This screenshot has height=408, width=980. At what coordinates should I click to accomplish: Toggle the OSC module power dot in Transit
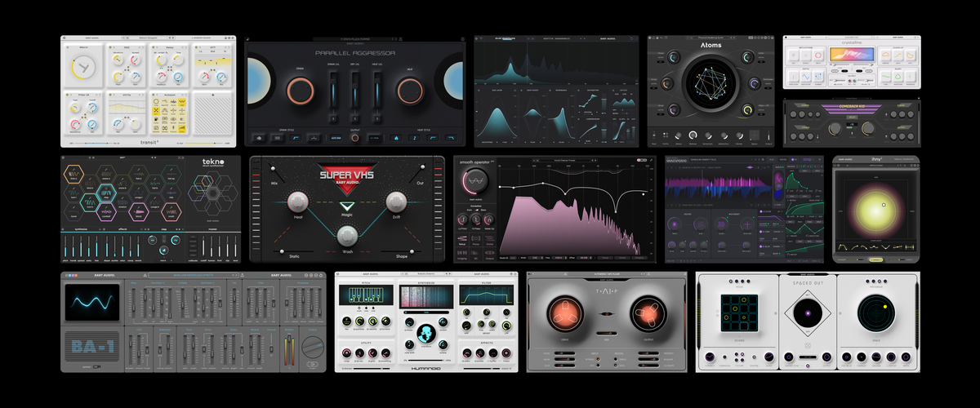tap(110, 47)
